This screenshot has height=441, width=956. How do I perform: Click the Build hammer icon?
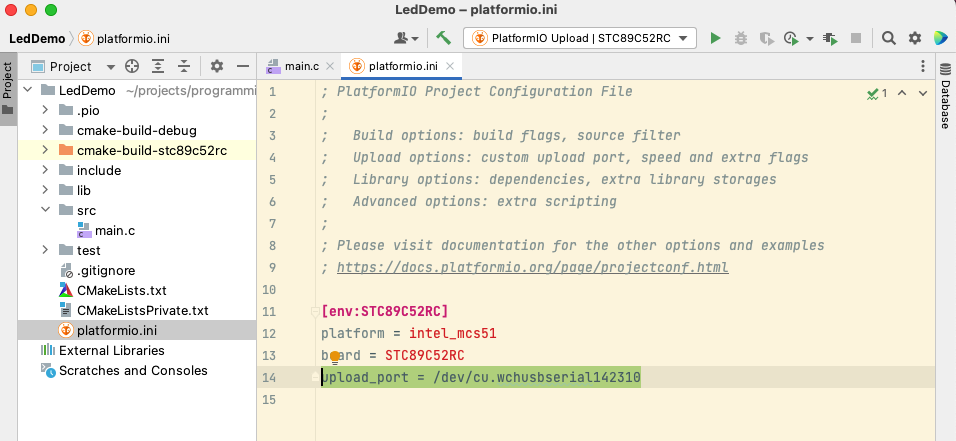[443, 38]
